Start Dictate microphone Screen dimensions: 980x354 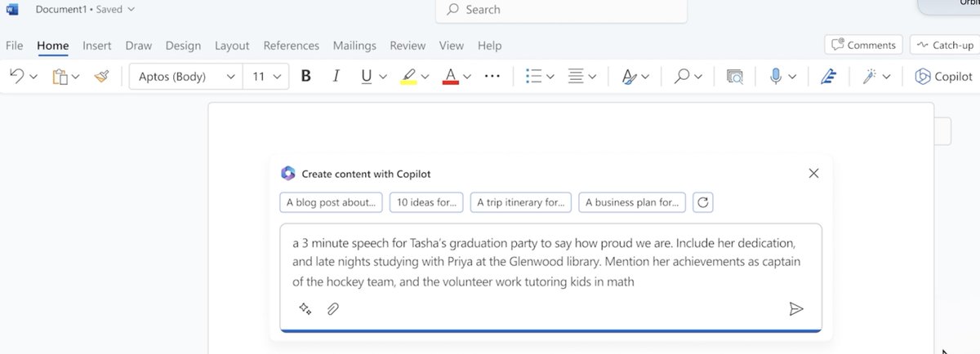pyautogui.click(x=775, y=77)
